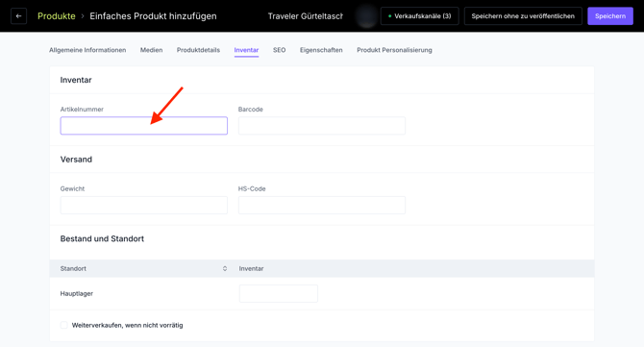The image size is (644, 347).
Task: Click the back arrow icon
Action: coord(18,16)
